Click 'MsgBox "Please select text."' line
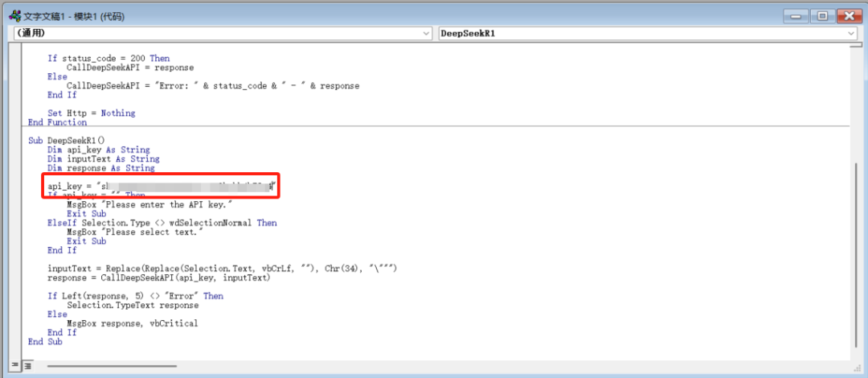868x378 pixels. tap(135, 232)
